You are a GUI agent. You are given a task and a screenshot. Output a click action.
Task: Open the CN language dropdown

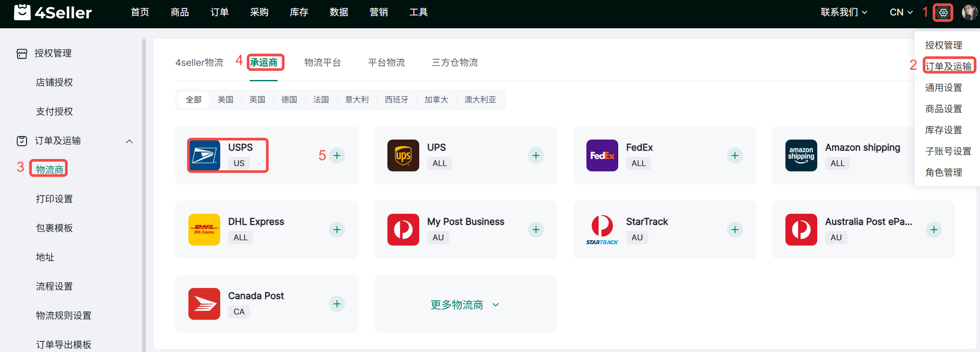pyautogui.click(x=901, y=12)
